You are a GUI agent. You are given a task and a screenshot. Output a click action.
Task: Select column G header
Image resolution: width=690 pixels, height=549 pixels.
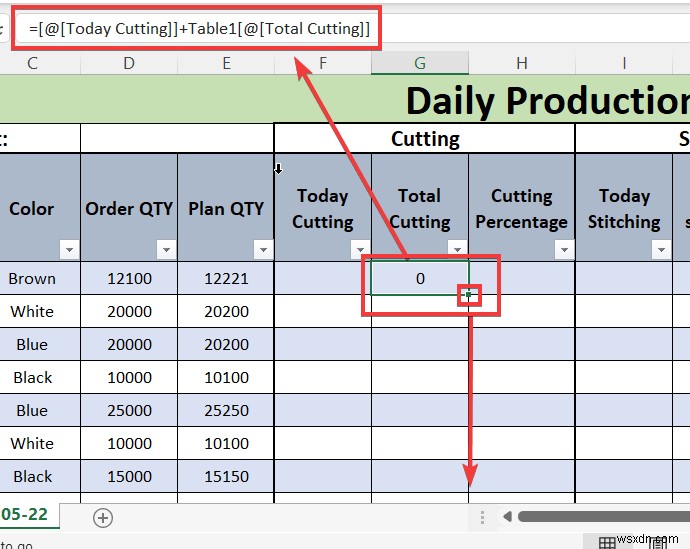420,63
